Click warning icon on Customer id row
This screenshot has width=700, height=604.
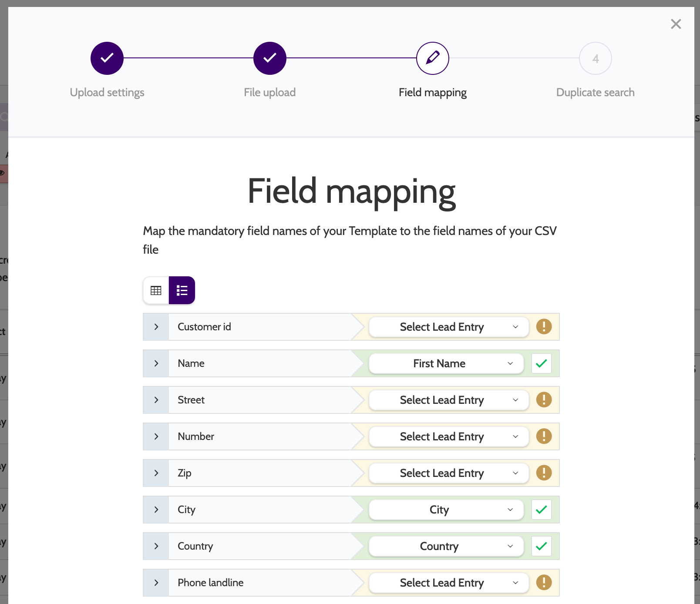544,327
